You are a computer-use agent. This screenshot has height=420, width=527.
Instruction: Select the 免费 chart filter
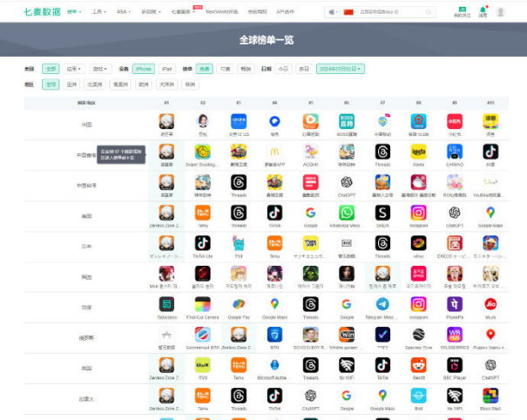click(x=205, y=69)
